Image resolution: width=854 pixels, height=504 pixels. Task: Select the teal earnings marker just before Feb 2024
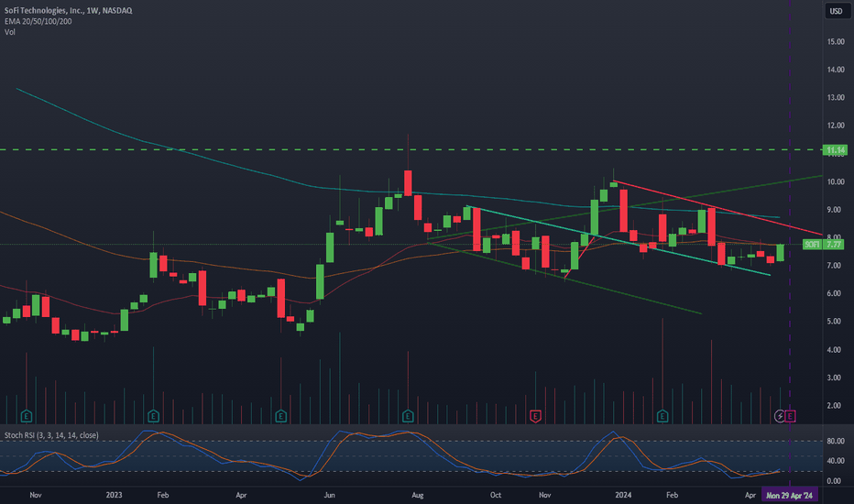click(662, 416)
